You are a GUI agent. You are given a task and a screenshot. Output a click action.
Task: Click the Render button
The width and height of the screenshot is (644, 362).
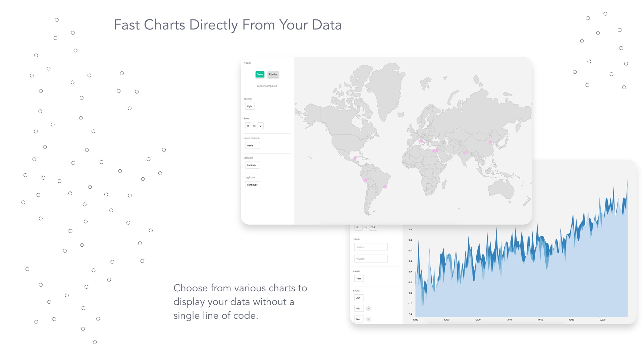273,74
